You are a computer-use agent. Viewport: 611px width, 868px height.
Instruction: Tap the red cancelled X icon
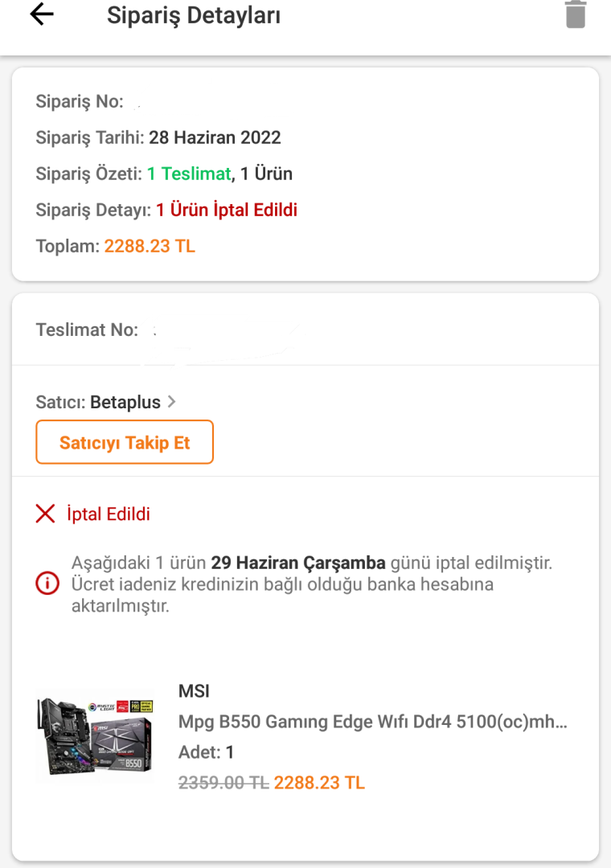coord(46,514)
